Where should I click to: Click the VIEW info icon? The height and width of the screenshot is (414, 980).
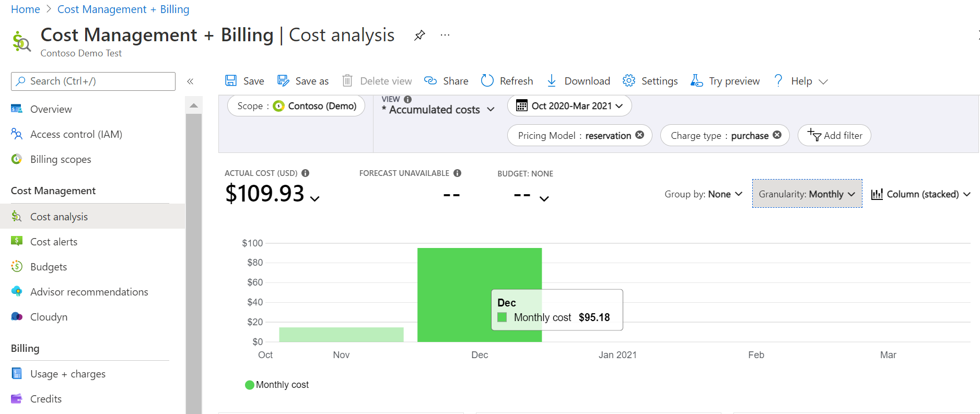[x=408, y=99]
